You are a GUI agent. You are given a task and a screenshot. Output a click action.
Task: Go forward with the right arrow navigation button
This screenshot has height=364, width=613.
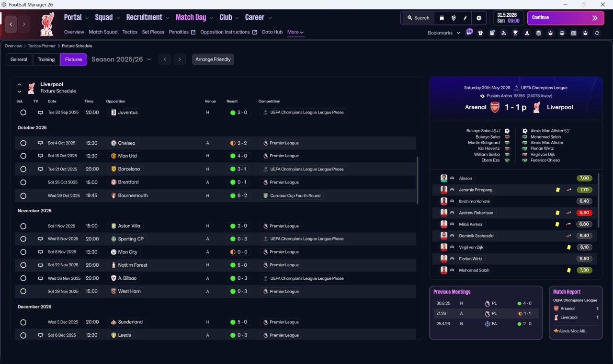[24, 24]
